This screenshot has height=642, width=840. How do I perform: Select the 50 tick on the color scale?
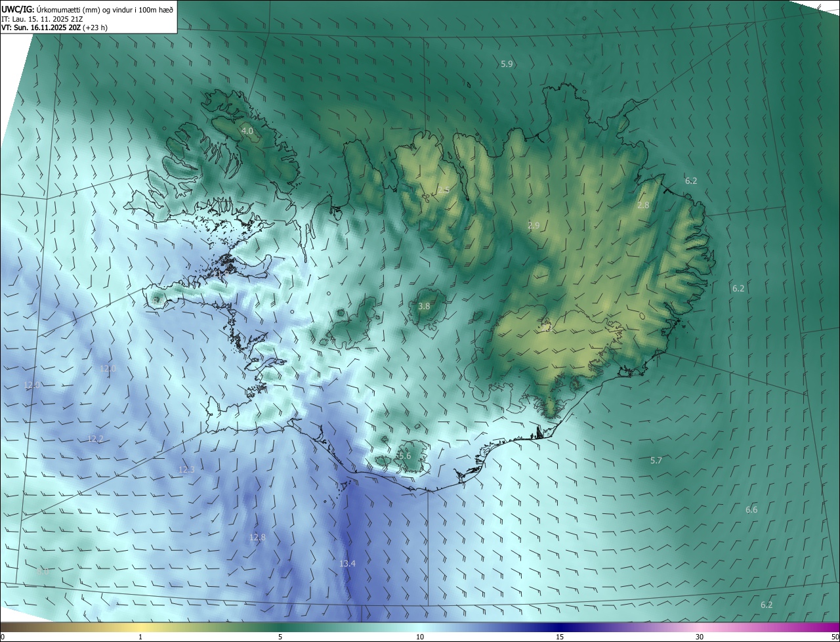pos(835,637)
